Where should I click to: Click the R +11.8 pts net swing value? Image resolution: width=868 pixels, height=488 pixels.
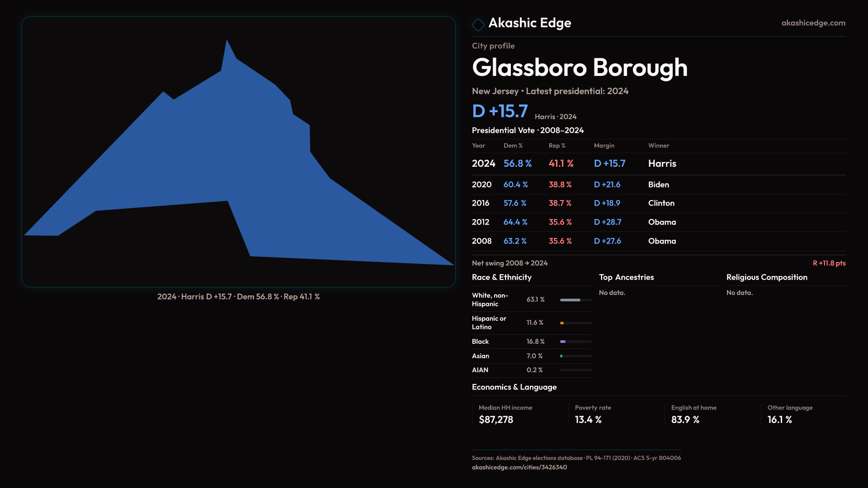click(x=829, y=263)
